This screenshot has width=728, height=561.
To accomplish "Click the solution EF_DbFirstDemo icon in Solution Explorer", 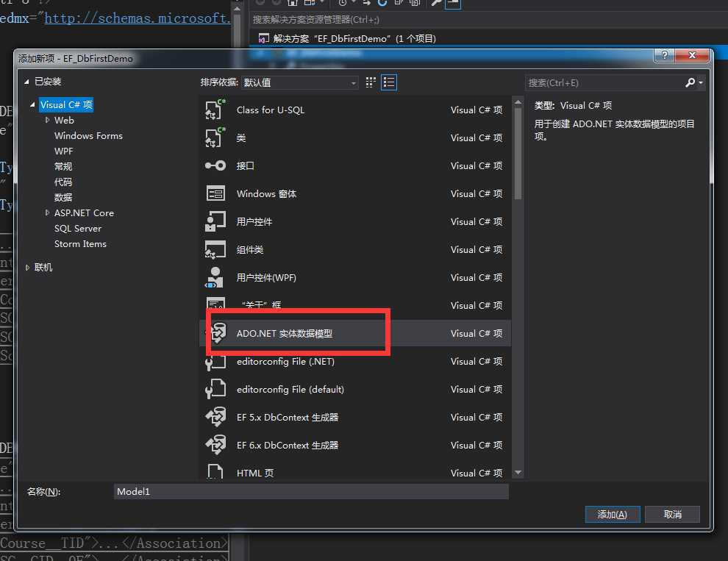I will [x=264, y=38].
